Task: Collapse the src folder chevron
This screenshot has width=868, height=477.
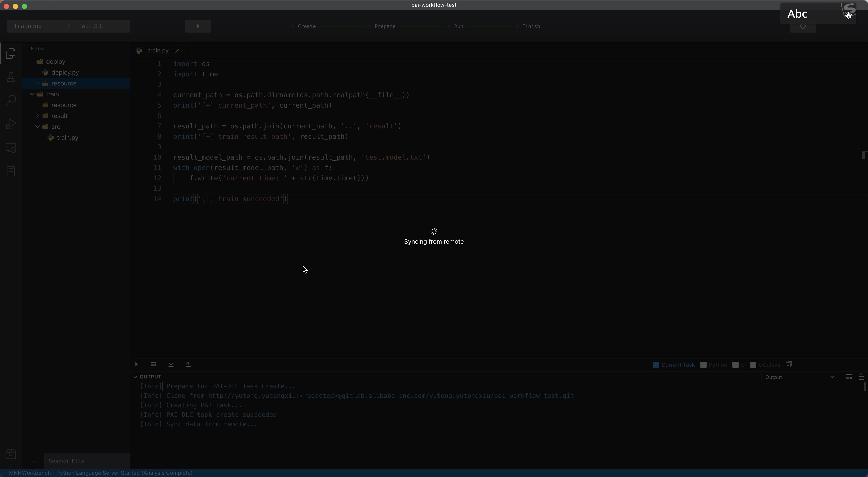Action: pyautogui.click(x=38, y=127)
